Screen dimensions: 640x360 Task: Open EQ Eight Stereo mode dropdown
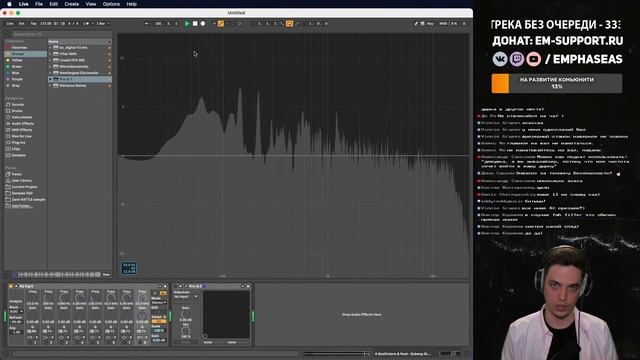(x=159, y=302)
